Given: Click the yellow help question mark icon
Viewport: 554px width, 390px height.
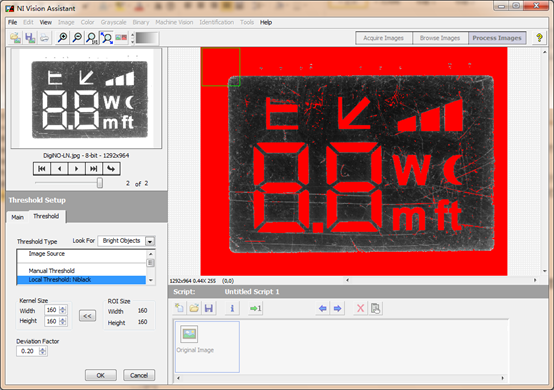Looking at the screenshot, I should tap(539, 38).
